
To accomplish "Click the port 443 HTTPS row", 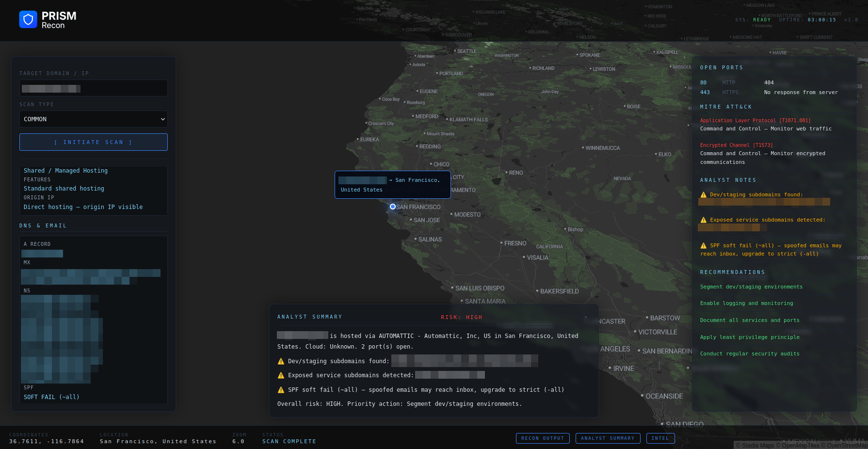I will (x=774, y=93).
